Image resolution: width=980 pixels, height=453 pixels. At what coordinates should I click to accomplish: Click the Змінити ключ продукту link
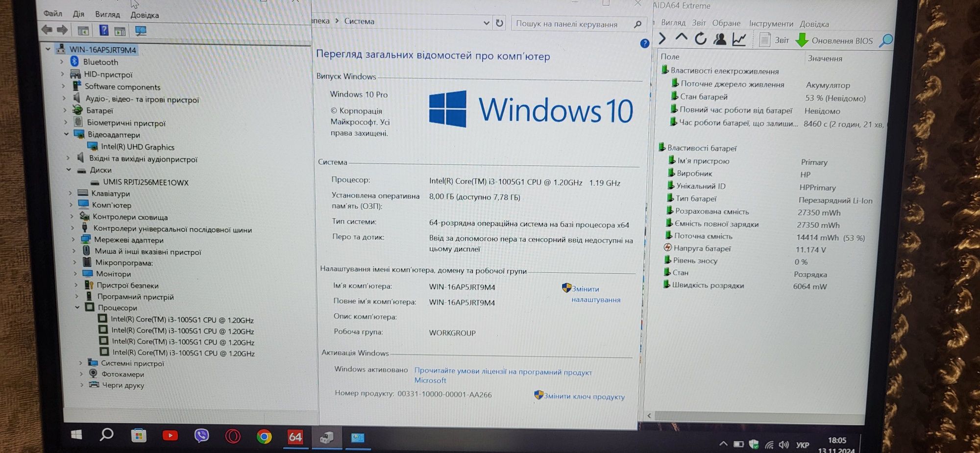coord(584,396)
